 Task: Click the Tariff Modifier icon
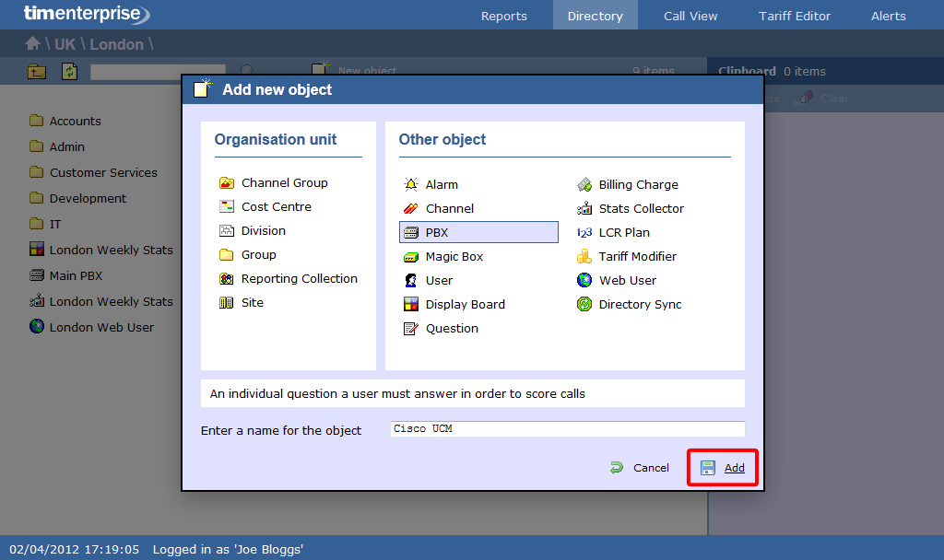click(584, 257)
